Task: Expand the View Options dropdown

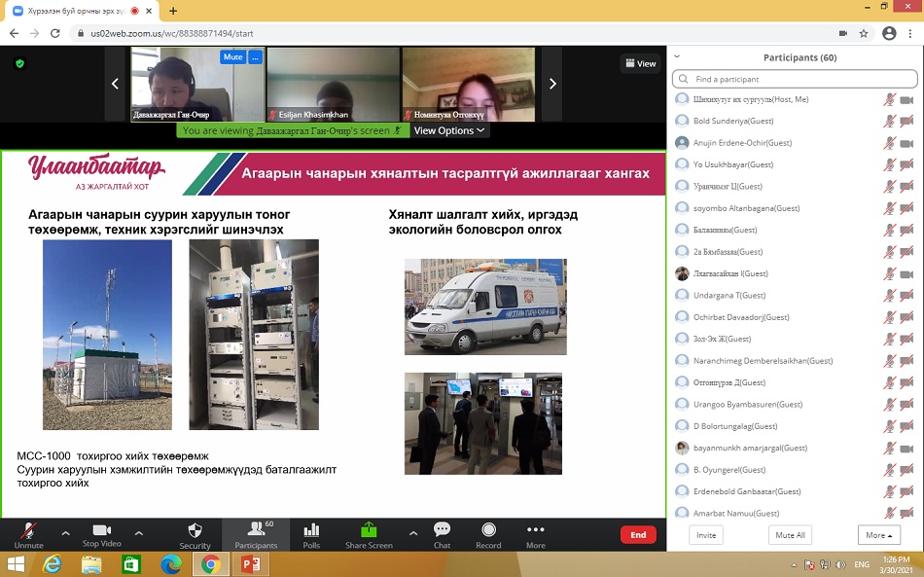Action: [x=449, y=130]
